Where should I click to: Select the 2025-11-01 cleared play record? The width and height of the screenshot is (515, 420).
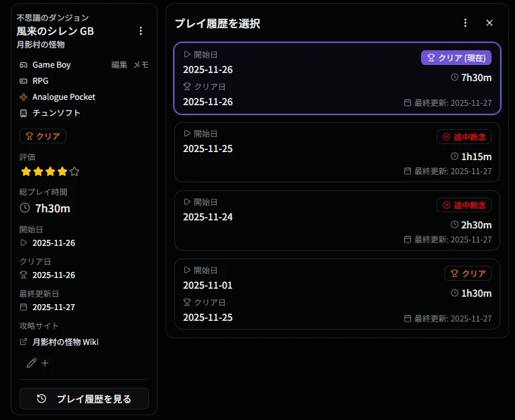(x=337, y=294)
